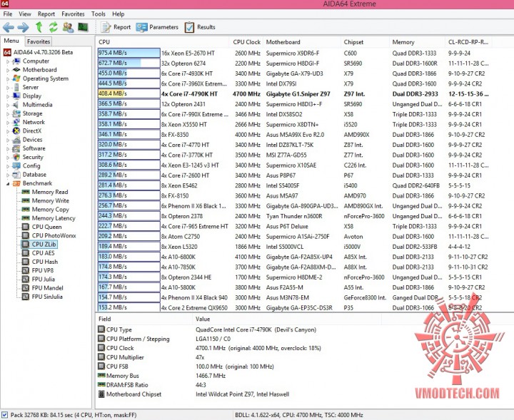Screen dimensions: 514x420
Task: Switch to the Menu tab
Action: coord(11,41)
